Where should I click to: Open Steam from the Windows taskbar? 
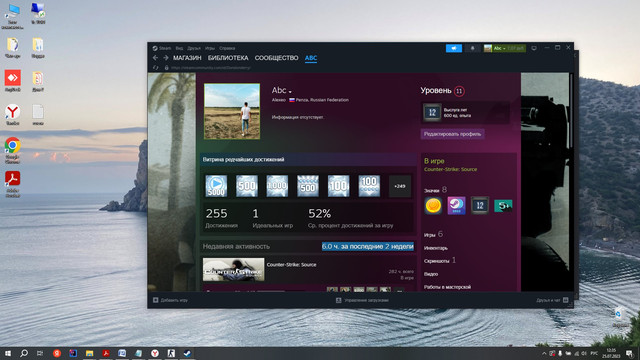coord(187,353)
